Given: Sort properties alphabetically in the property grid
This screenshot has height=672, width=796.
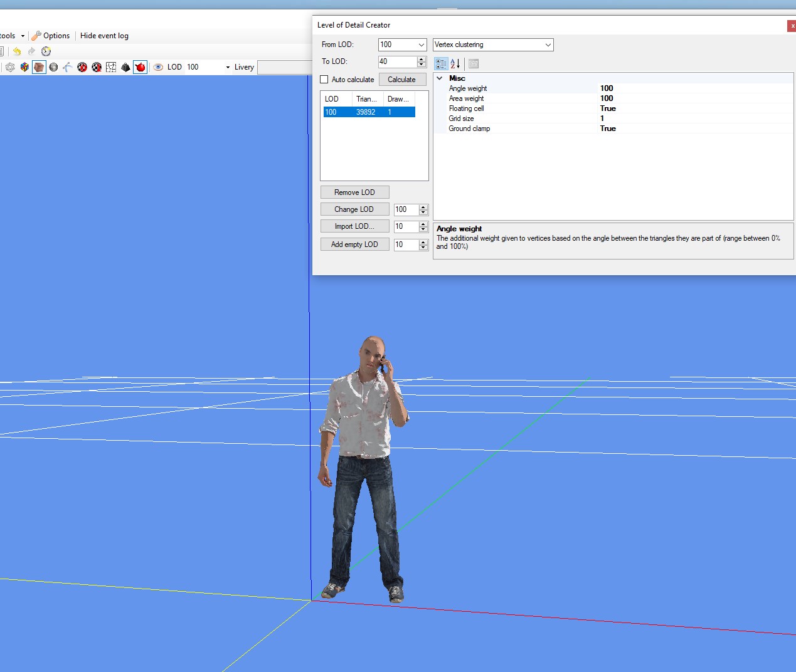Looking at the screenshot, I should [454, 63].
